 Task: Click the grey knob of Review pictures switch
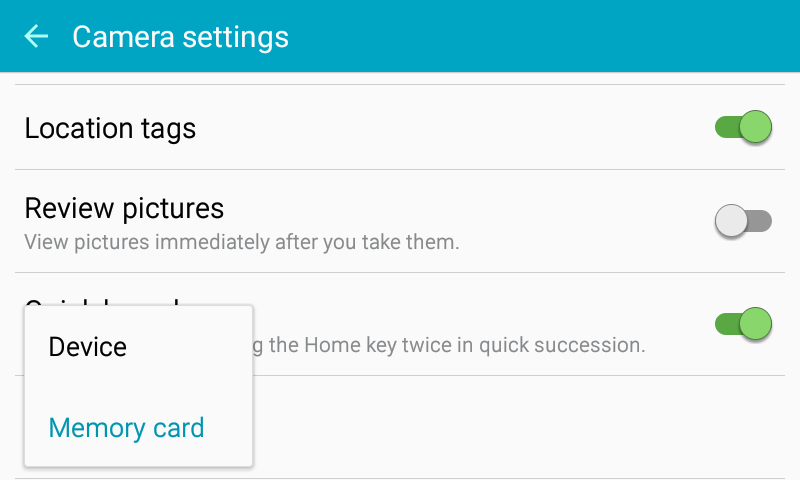[x=732, y=221]
